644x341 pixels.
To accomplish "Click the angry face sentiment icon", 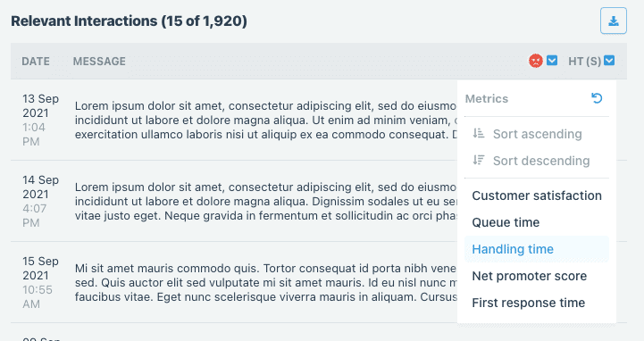I will click(536, 61).
